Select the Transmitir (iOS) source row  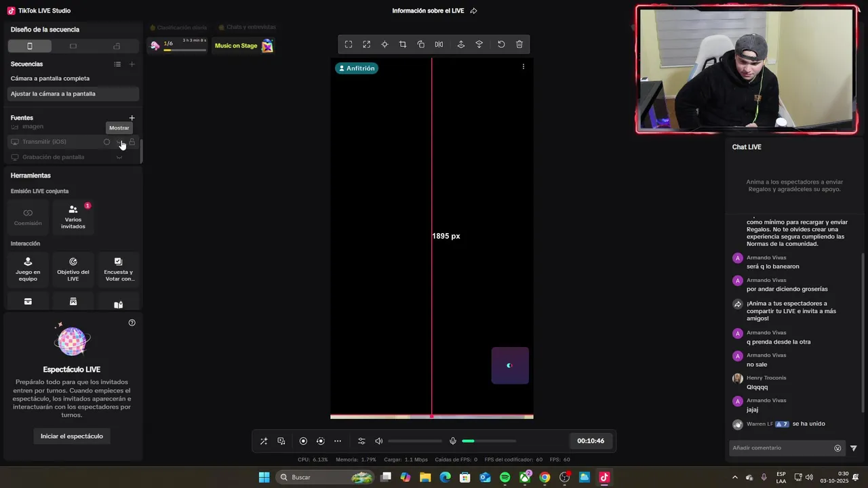point(73,142)
